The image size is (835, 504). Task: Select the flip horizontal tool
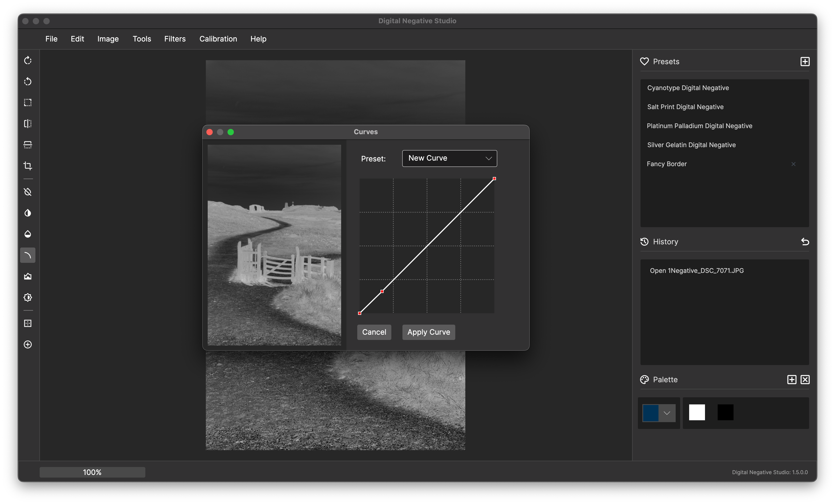point(28,124)
